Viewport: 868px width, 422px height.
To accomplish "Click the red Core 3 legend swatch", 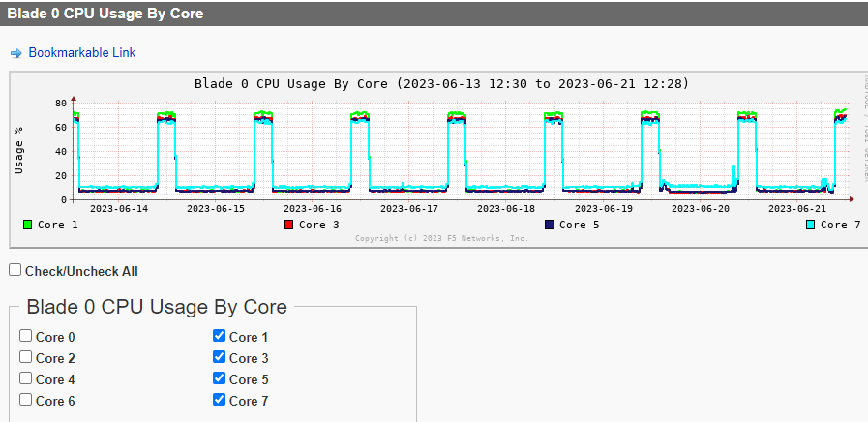I will point(287,225).
